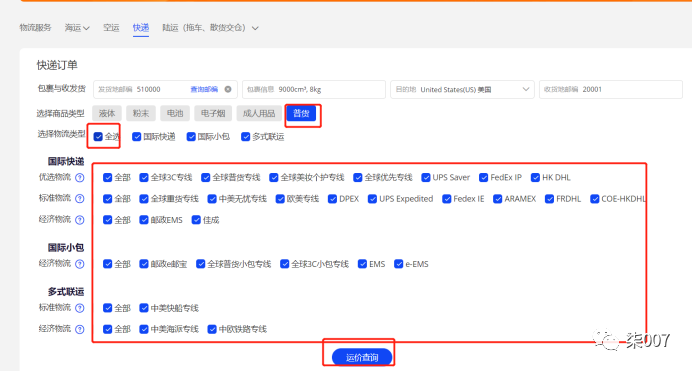Expand the 海运 menu chevron

pyautogui.click(x=86, y=28)
